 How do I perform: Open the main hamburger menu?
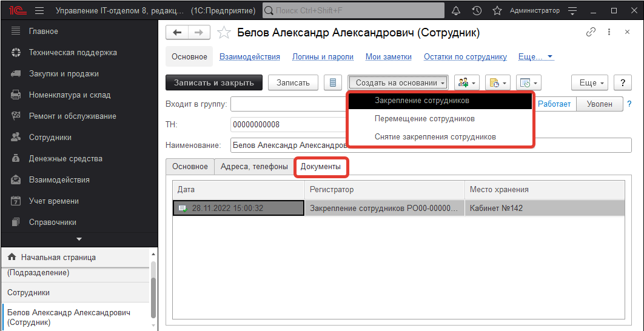click(x=40, y=11)
